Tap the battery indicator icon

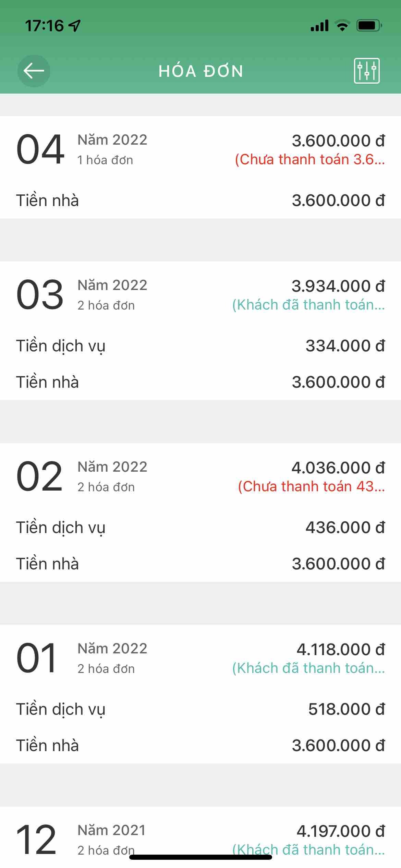tap(369, 26)
